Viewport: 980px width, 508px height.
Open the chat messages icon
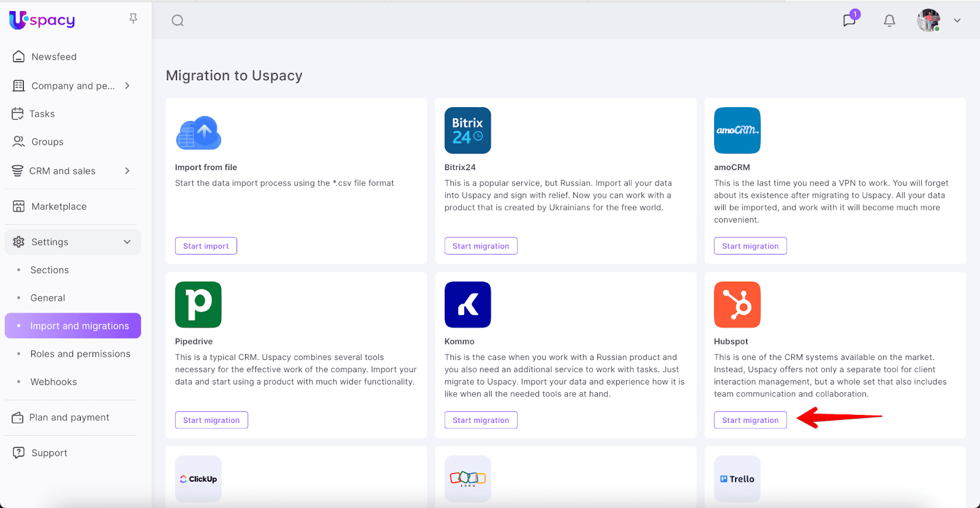[x=849, y=21]
